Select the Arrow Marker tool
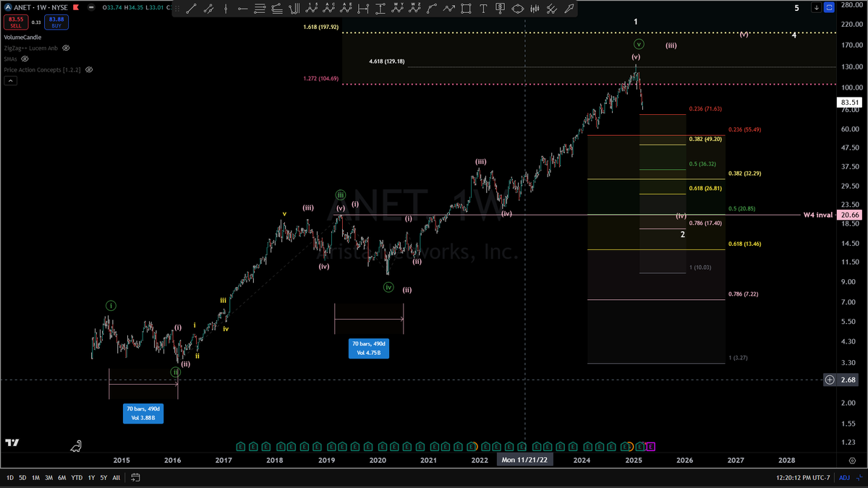This screenshot has width=868, height=488. tap(569, 9)
